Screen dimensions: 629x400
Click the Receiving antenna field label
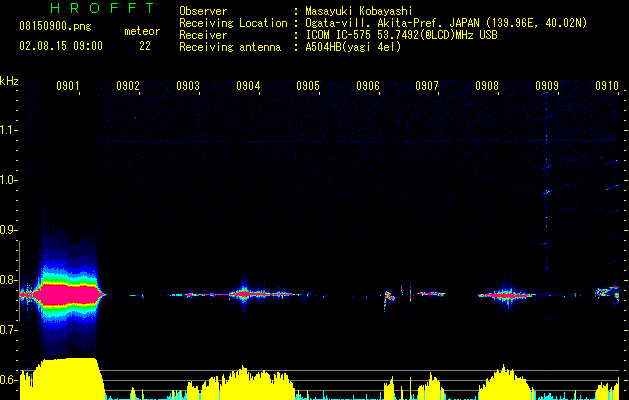[230, 47]
